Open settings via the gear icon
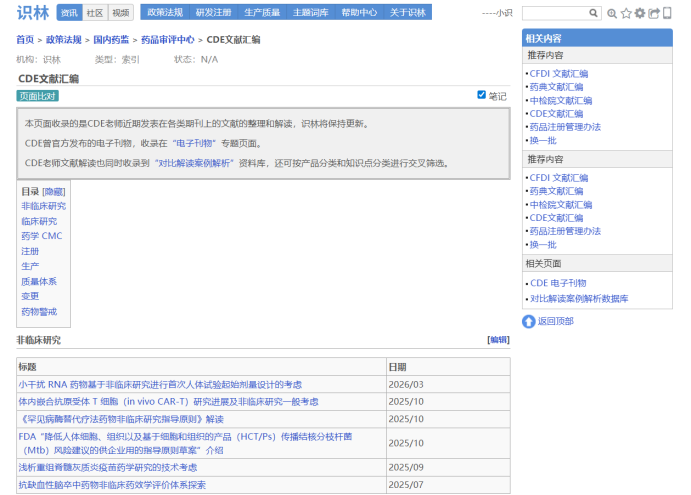The image size is (691, 495). click(x=640, y=14)
